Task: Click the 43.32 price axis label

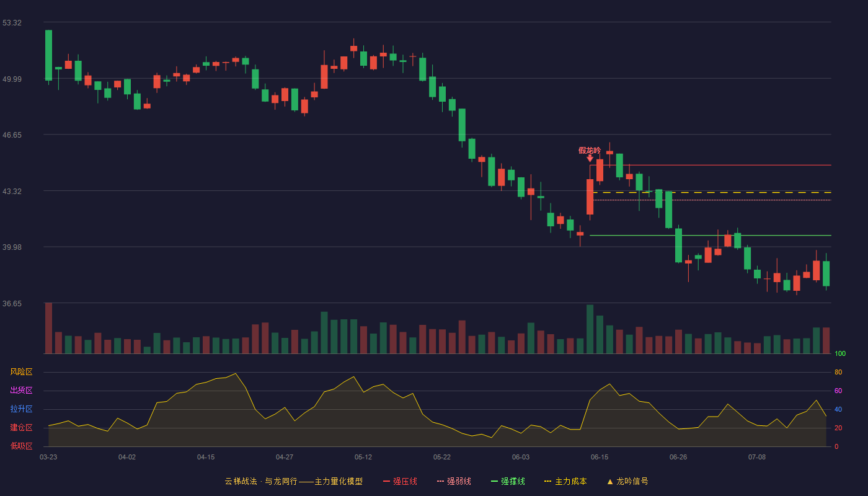Action: pyautogui.click(x=12, y=191)
